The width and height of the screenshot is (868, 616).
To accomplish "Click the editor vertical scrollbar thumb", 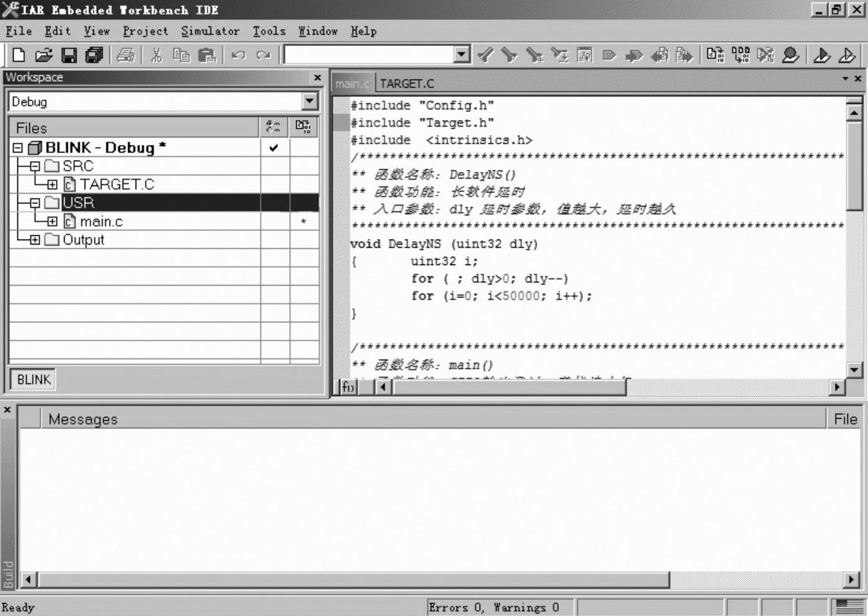I will click(855, 166).
